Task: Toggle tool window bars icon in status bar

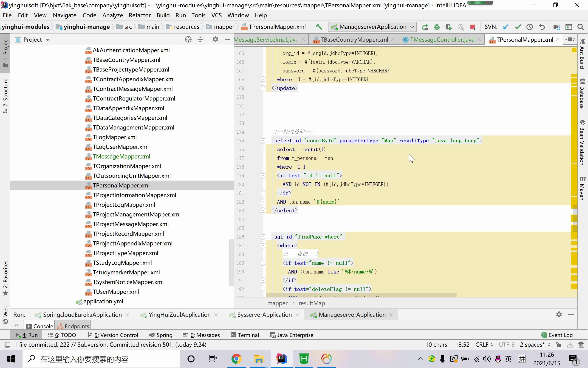Action: click(8, 345)
